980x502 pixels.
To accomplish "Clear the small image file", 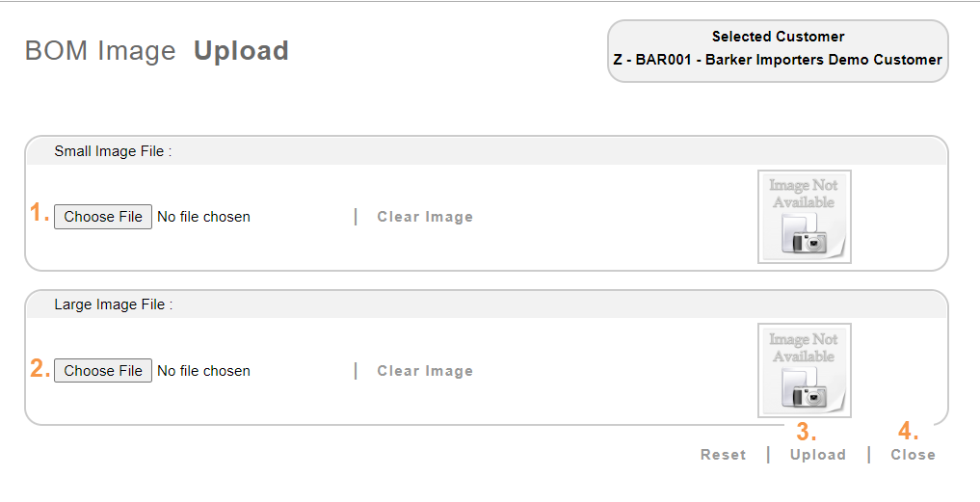I will 425,217.
